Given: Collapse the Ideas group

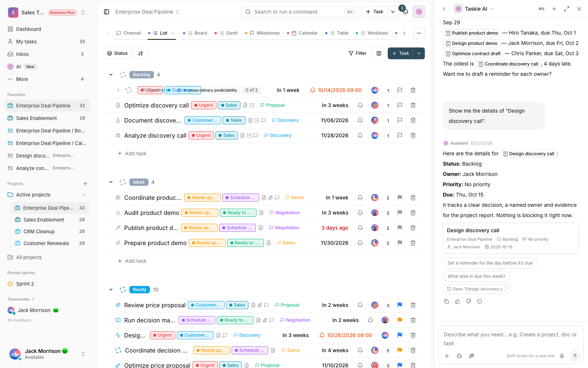Looking at the screenshot, I should [111, 182].
